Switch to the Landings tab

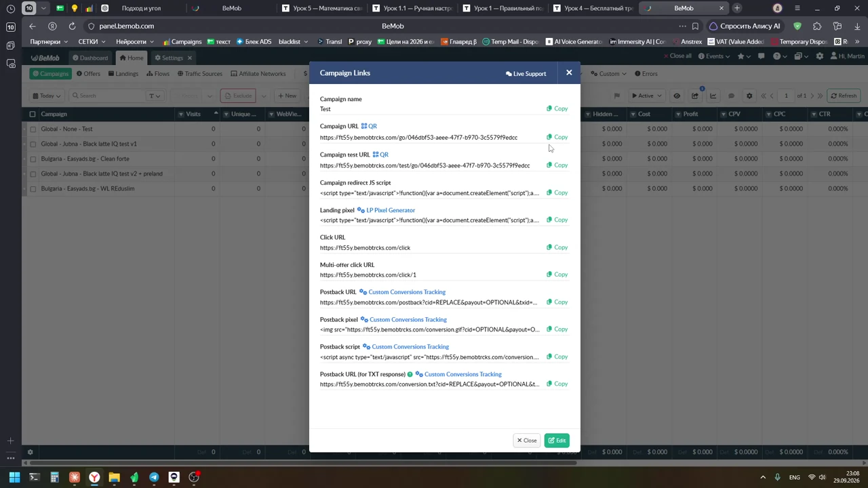[x=123, y=74]
